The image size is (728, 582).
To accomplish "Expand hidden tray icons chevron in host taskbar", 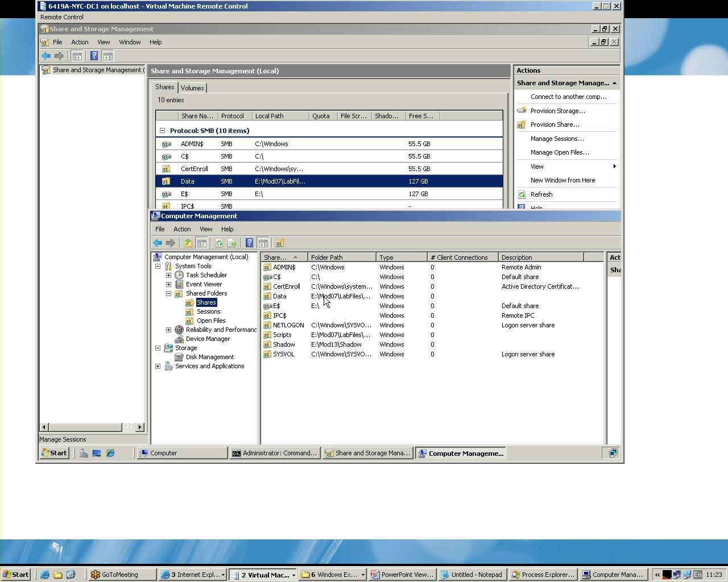I will coord(657,575).
